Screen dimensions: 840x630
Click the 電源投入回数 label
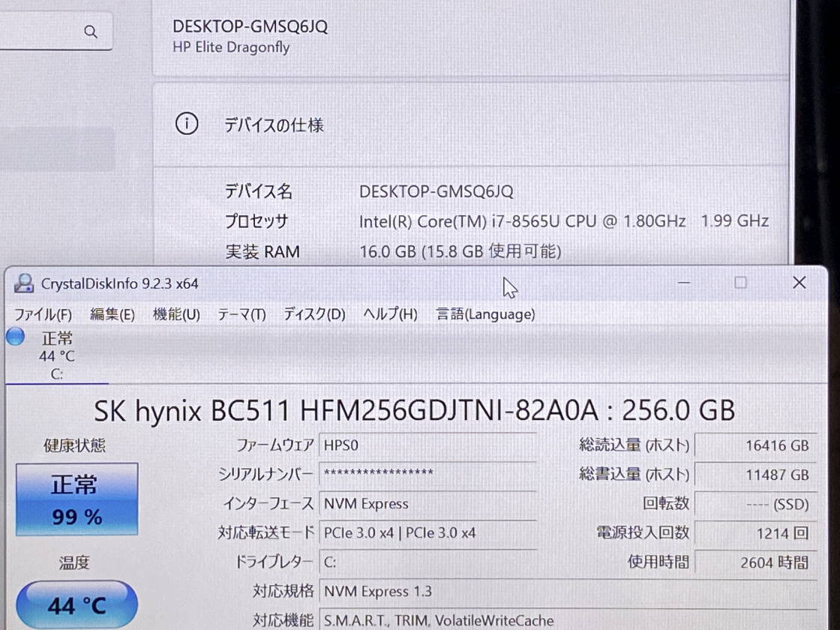pos(643,532)
